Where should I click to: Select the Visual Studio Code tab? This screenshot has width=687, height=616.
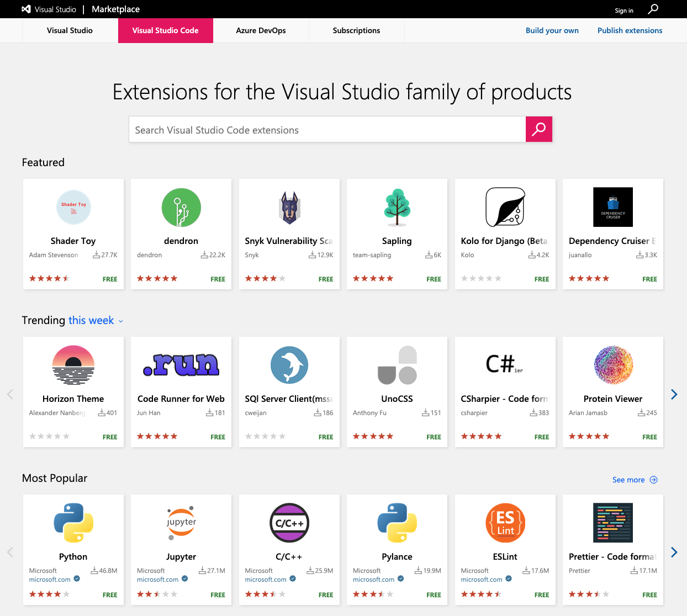tap(166, 30)
